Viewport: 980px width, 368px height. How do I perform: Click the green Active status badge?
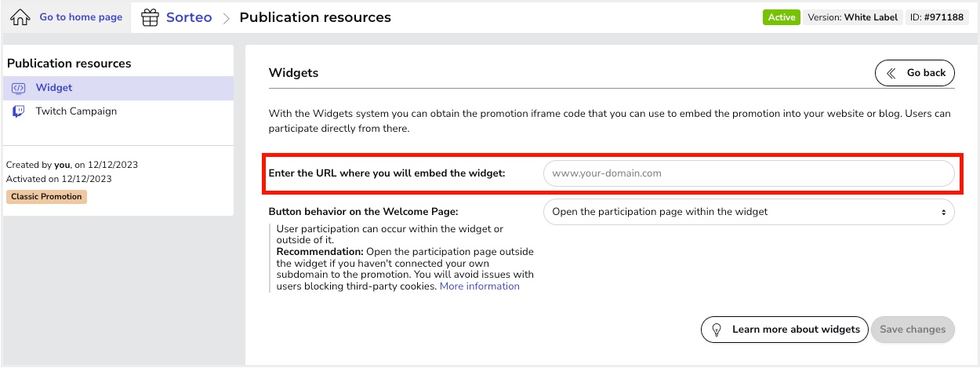tap(780, 17)
